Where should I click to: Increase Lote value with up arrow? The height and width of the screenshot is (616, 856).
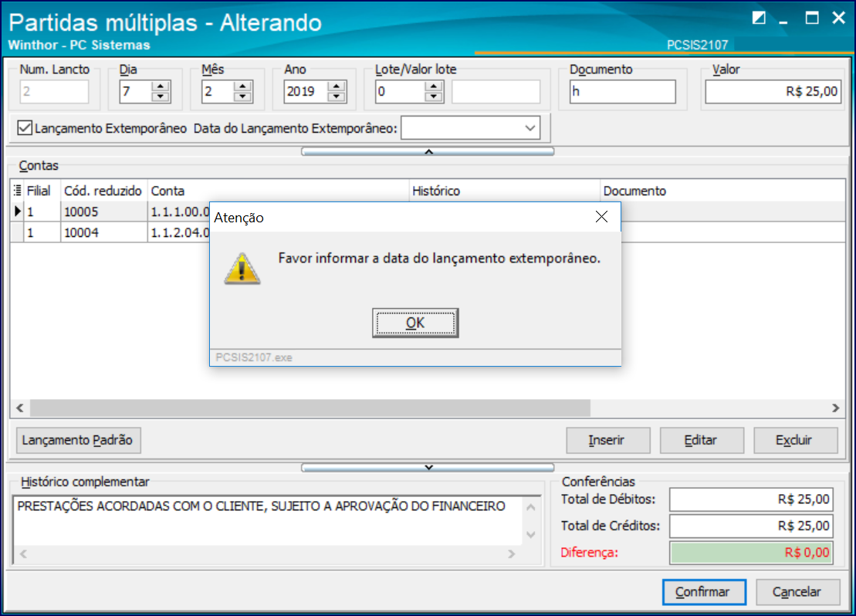pyautogui.click(x=434, y=86)
